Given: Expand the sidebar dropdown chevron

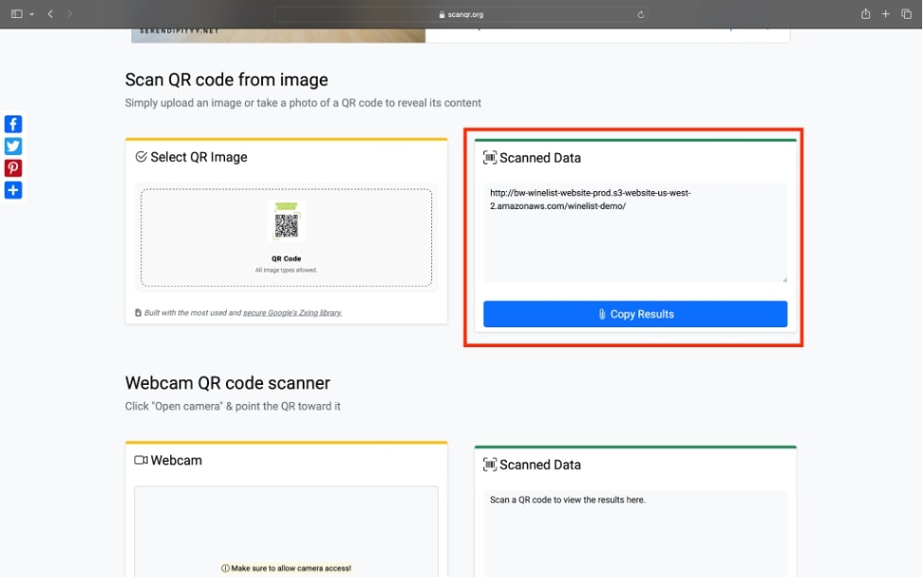Looking at the screenshot, I should tap(31, 14).
